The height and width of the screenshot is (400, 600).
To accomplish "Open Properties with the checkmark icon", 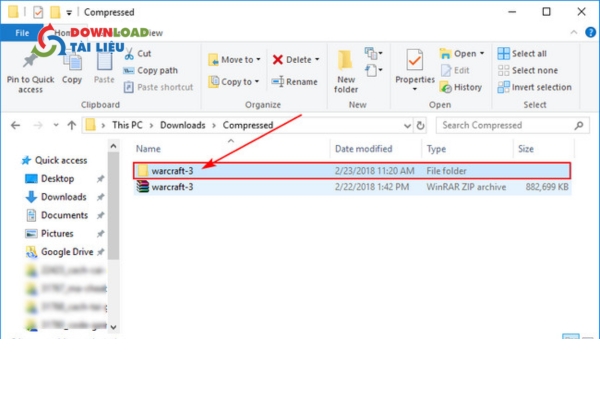I will click(x=414, y=60).
